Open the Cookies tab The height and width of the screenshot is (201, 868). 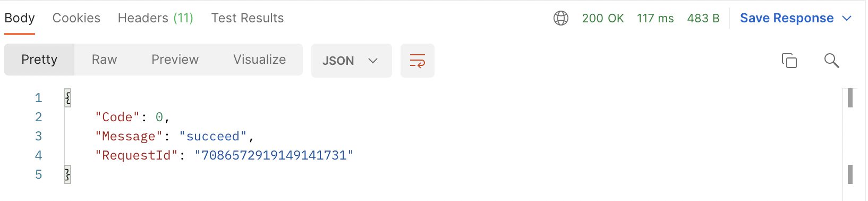[x=76, y=18]
